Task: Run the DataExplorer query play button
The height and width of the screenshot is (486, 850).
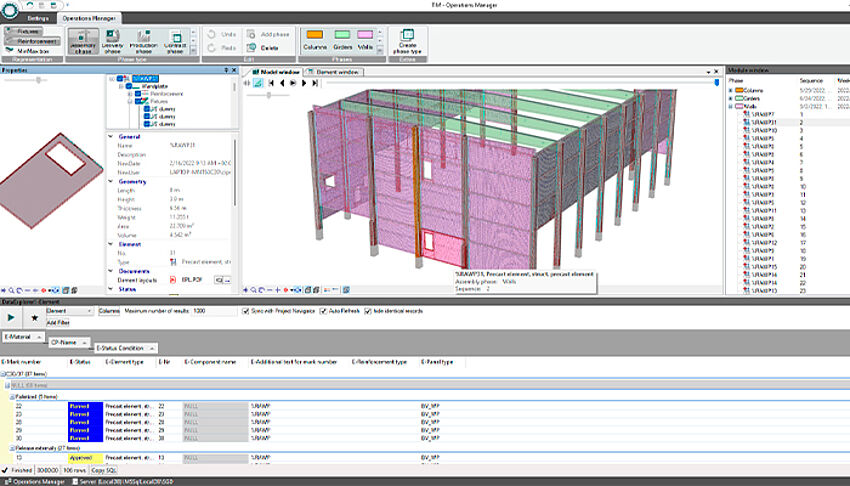Action: coord(13,317)
